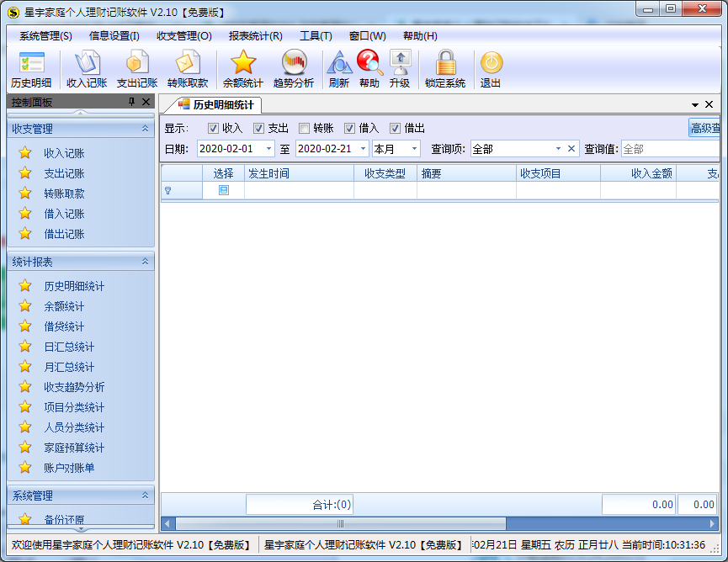
Task: Click the select-all icon under 选择 column
Action: [224, 190]
